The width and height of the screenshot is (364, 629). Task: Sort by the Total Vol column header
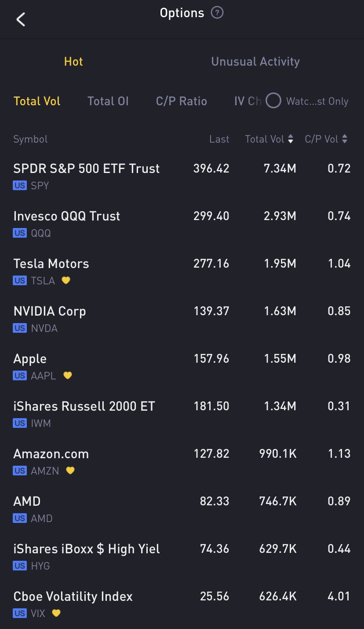point(269,139)
